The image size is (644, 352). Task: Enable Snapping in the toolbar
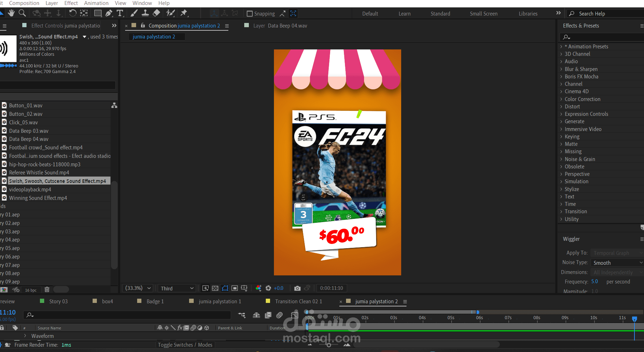point(250,13)
